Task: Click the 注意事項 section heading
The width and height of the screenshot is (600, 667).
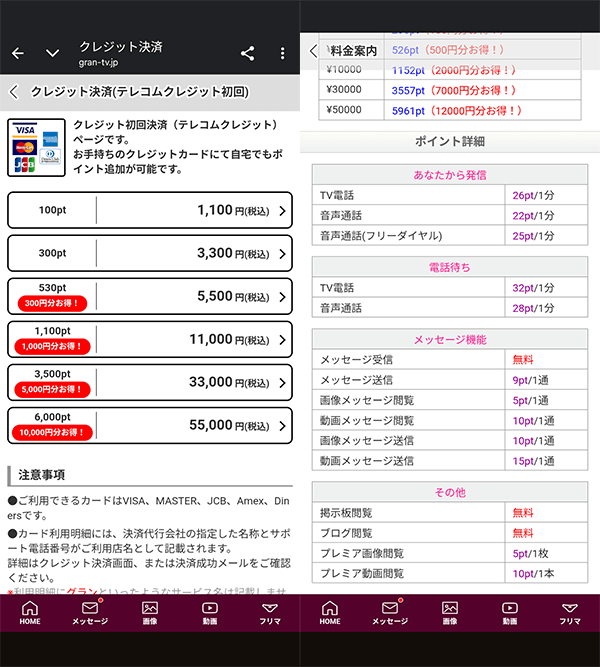Action: click(41, 475)
